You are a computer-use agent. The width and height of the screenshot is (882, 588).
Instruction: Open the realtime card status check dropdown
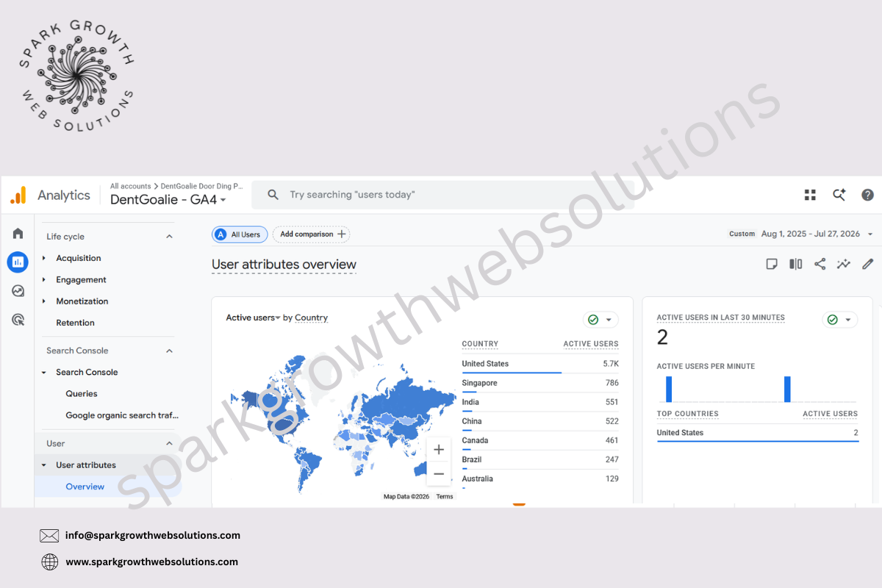[840, 320]
